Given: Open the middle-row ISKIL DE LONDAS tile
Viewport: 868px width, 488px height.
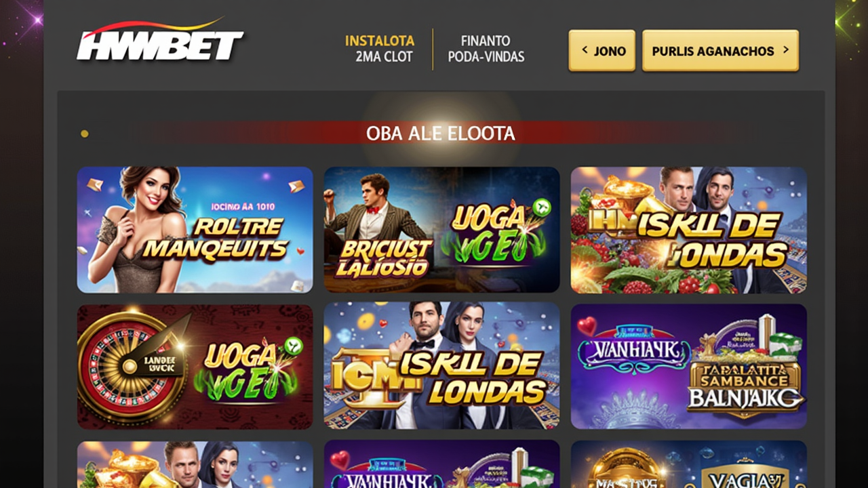Looking at the screenshot, I should pyautogui.click(x=441, y=366).
